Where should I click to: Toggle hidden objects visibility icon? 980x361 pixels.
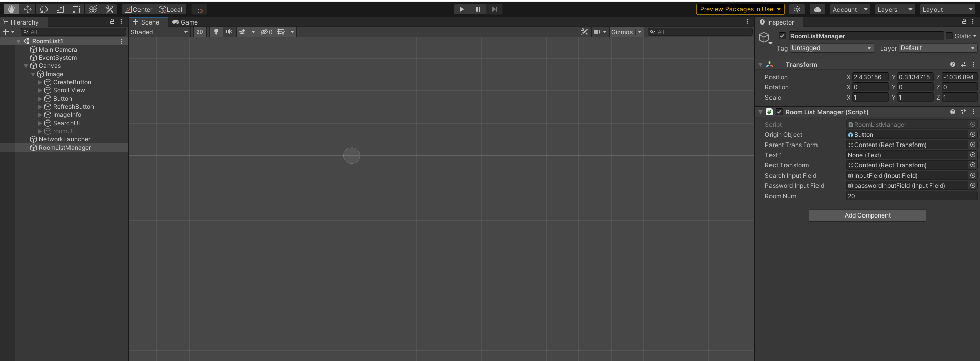tap(266, 32)
